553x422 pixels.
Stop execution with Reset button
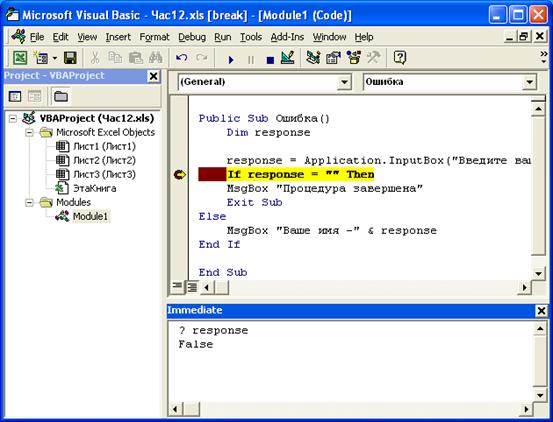click(x=270, y=60)
